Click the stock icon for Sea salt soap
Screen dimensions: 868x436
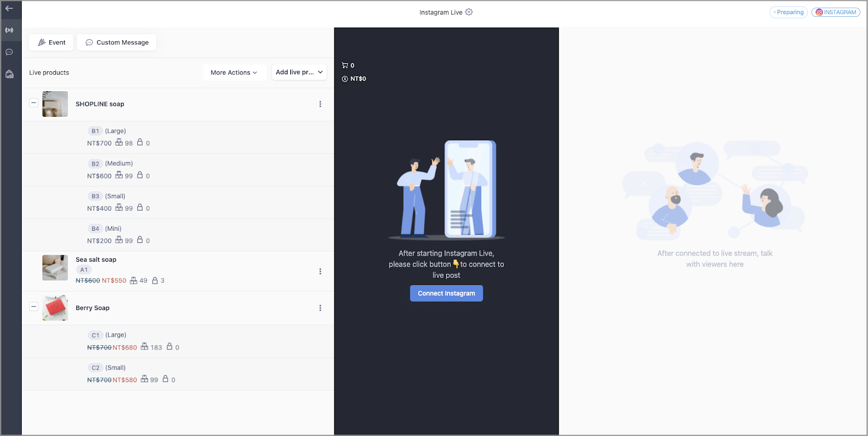[x=133, y=280]
